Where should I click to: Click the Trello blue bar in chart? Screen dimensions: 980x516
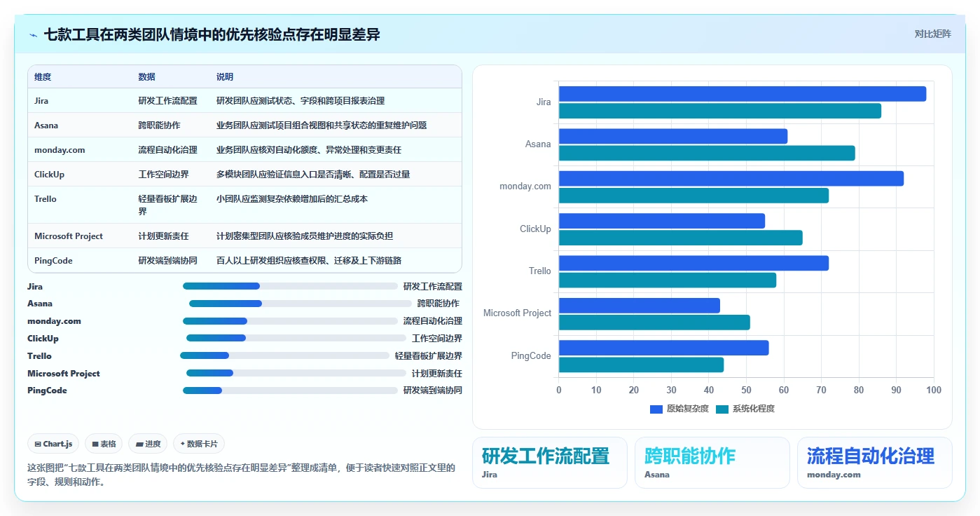coord(693,263)
